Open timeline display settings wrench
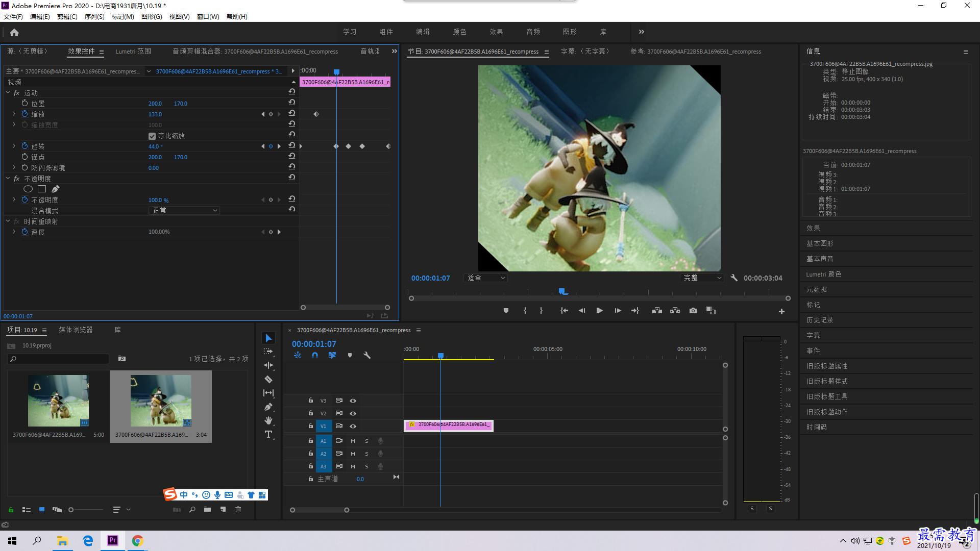Screen dimensions: 980x551 coord(367,355)
